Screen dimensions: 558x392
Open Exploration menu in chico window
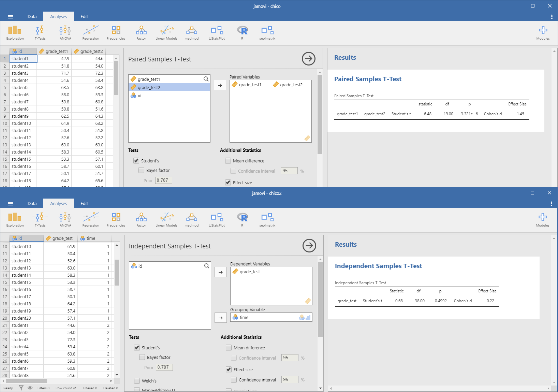coord(15,33)
